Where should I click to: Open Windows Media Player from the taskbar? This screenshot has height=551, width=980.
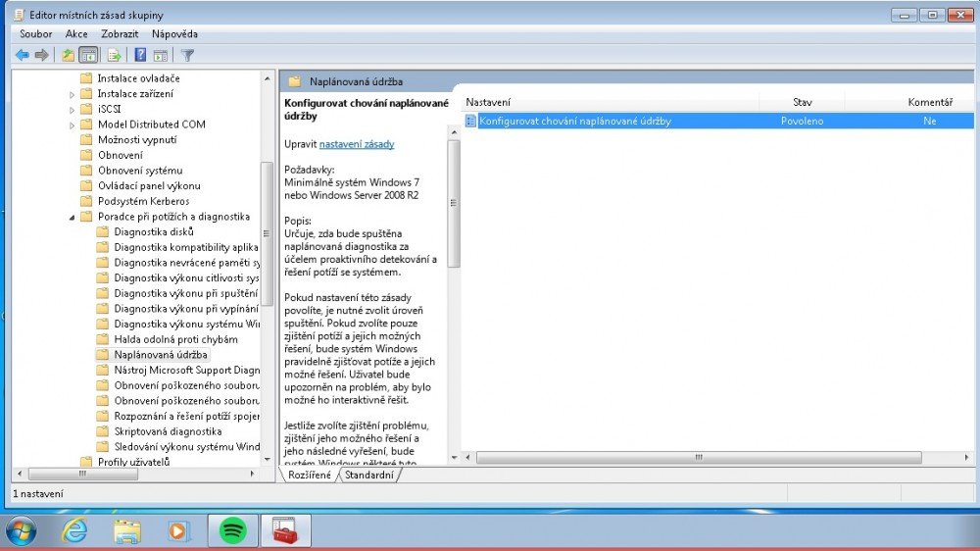coord(178,530)
